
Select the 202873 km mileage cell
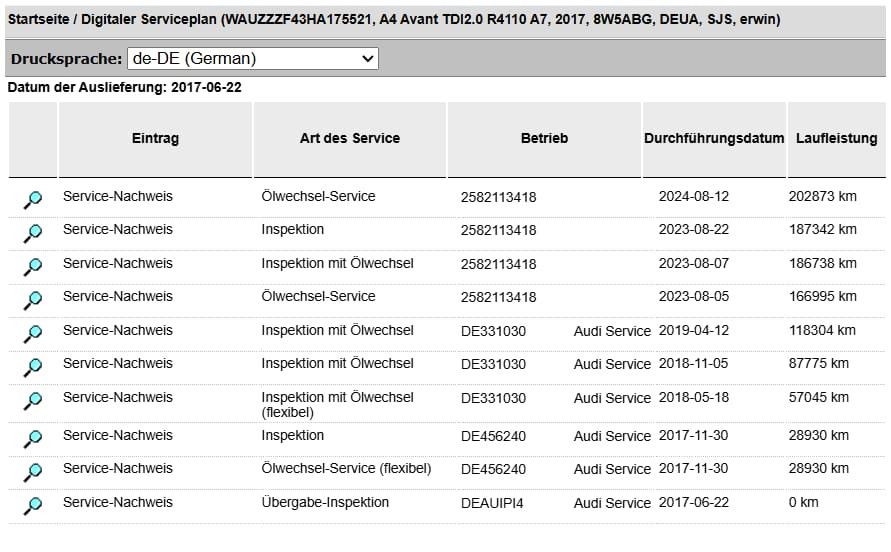pos(823,197)
